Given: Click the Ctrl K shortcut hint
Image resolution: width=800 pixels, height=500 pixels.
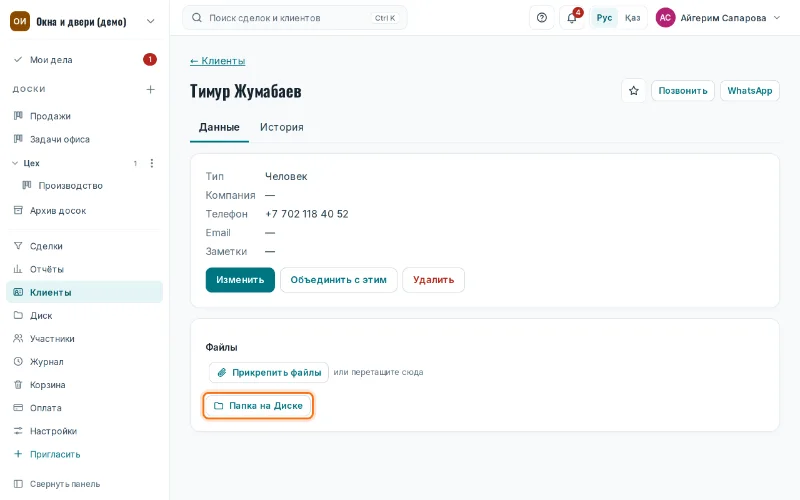Looking at the screenshot, I should (x=385, y=18).
